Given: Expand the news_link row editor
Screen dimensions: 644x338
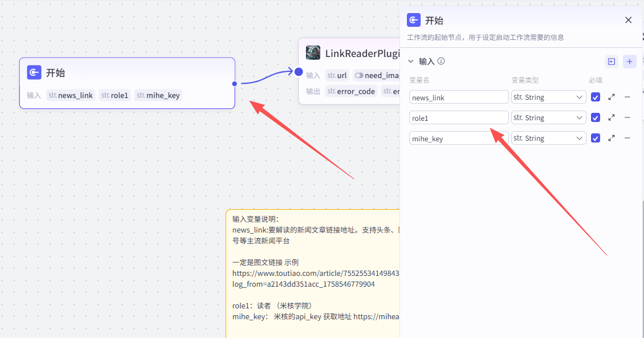Looking at the screenshot, I should click(x=612, y=97).
